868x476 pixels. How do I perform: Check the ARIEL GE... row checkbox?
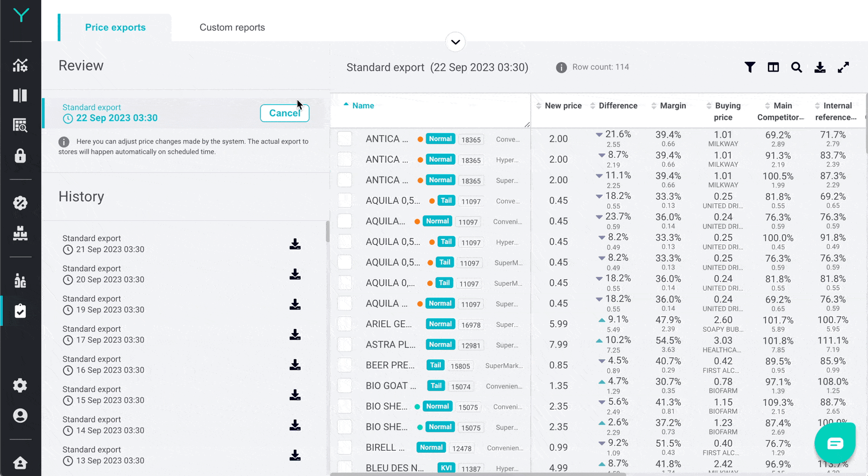[x=345, y=324]
